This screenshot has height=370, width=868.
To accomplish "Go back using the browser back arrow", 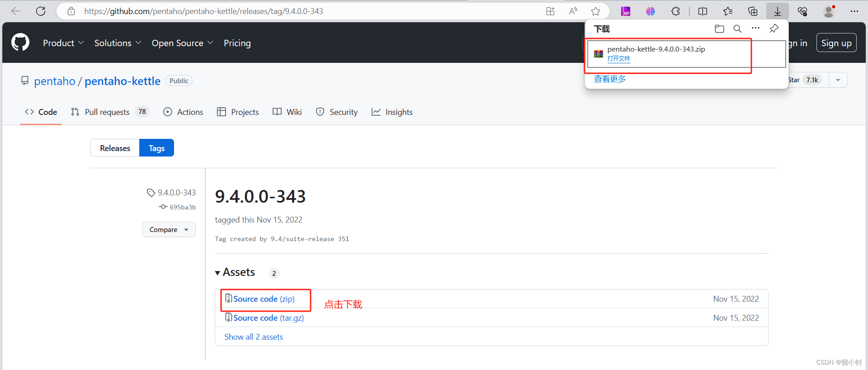I will 16,11.
